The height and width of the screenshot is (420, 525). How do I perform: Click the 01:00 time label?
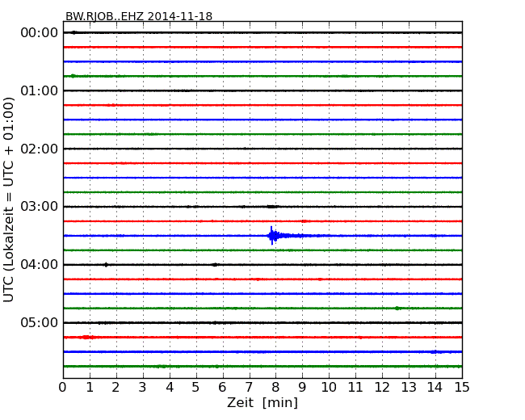click(x=40, y=90)
